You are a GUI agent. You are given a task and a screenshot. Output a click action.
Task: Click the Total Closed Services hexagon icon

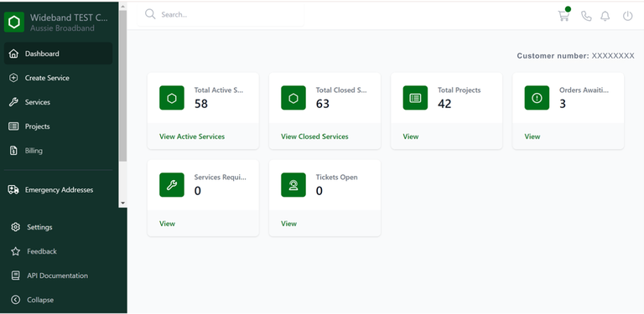293,98
